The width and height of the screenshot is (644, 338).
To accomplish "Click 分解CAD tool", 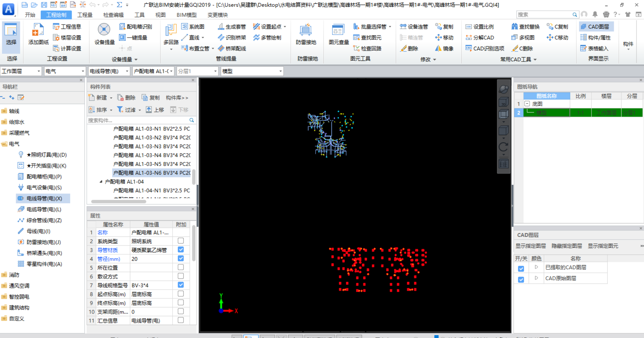I will pos(479,38).
